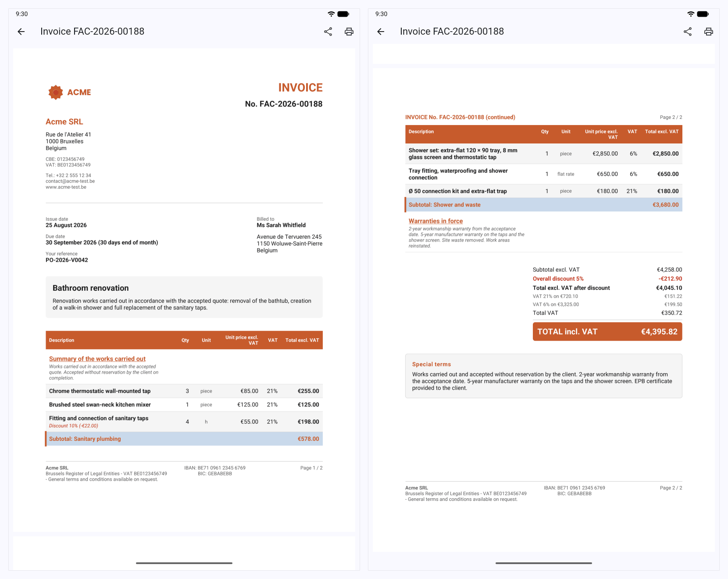Screen dimensions: 728x579
Task: Tap the 'contact@acme-test.be' email address
Action: [70, 181]
